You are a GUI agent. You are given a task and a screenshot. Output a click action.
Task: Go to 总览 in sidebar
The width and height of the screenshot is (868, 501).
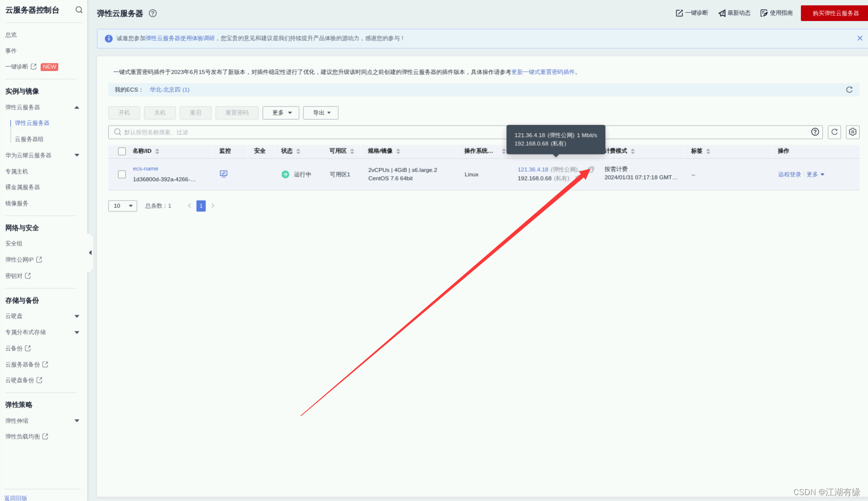[11, 35]
